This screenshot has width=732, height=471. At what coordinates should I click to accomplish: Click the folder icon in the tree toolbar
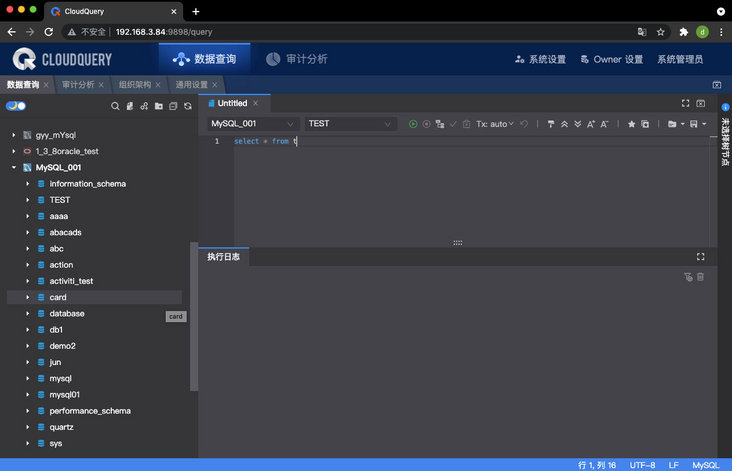(x=159, y=106)
